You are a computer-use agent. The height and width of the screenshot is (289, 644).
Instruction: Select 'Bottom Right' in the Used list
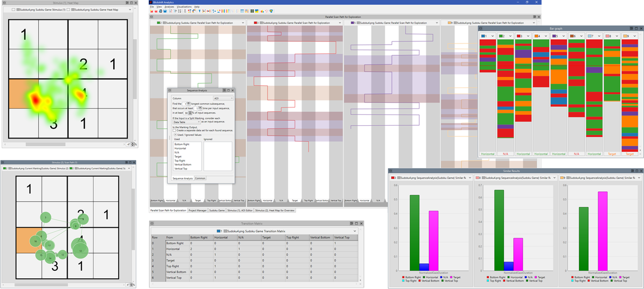click(182, 144)
